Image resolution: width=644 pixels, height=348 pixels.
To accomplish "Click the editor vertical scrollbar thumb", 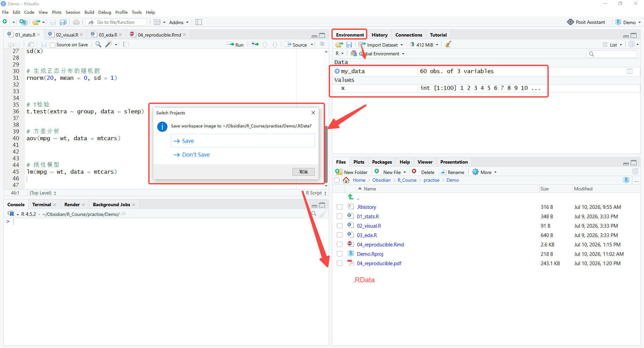I will [326, 154].
